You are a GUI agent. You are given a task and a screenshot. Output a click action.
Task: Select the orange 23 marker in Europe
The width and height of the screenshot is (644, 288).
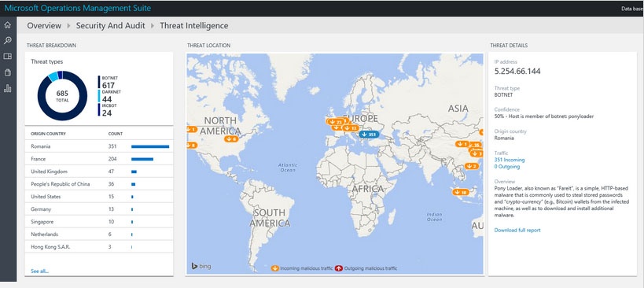337,122
